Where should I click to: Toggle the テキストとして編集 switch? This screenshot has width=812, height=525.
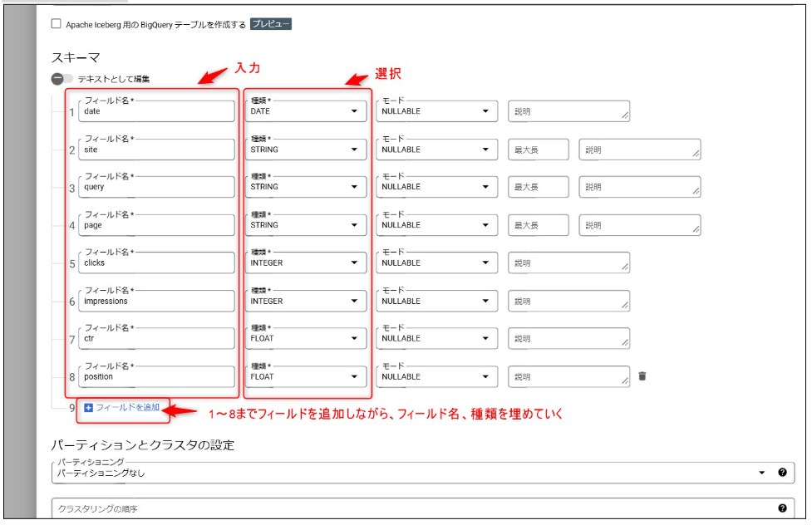[62, 79]
